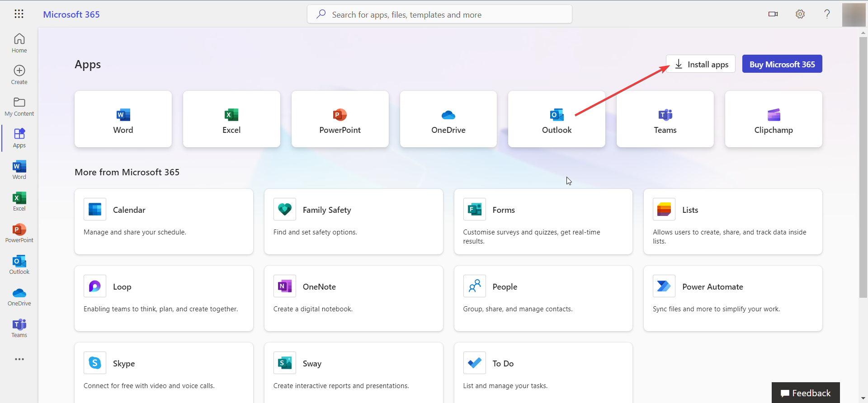Image resolution: width=868 pixels, height=403 pixels.
Task: Click 'Find and set safety options.' text
Action: [315, 232]
